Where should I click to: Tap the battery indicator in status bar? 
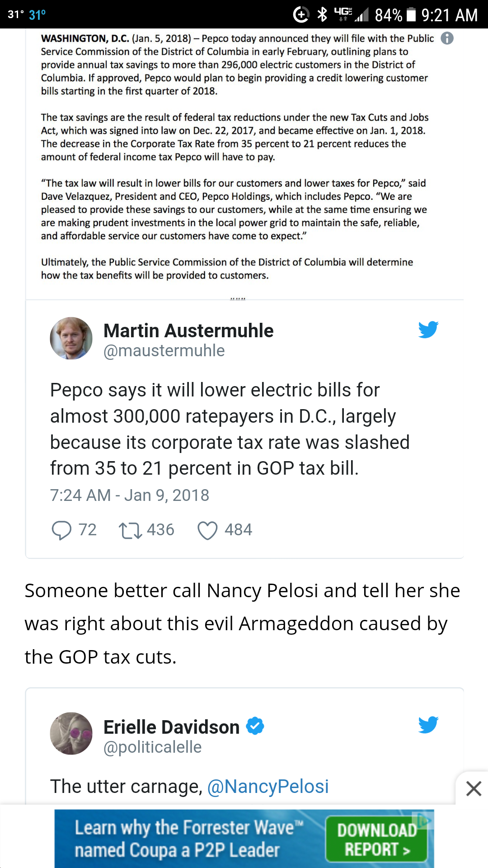tap(411, 14)
